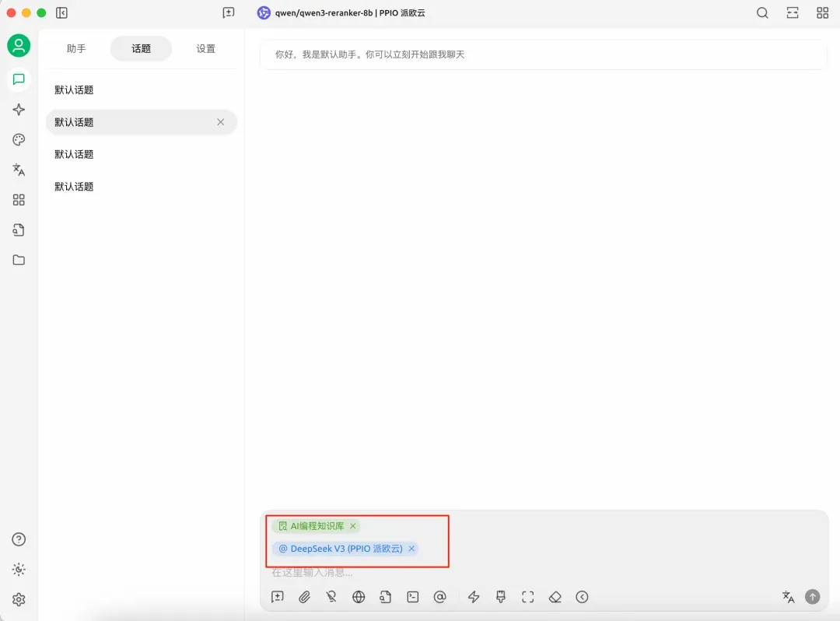The width and height of the screenshot is (840, 621).
Task: Open the translate page from left sidebar
Action: (19, 170)
